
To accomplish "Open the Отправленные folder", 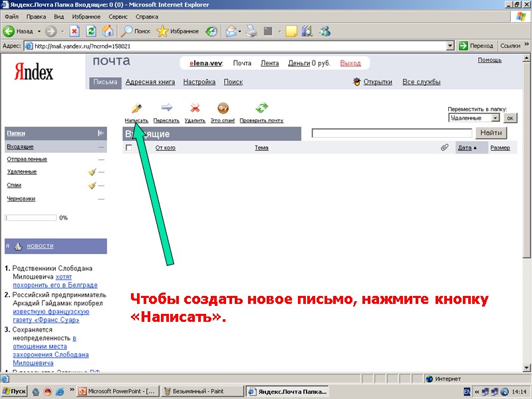I will click(27, 159).
